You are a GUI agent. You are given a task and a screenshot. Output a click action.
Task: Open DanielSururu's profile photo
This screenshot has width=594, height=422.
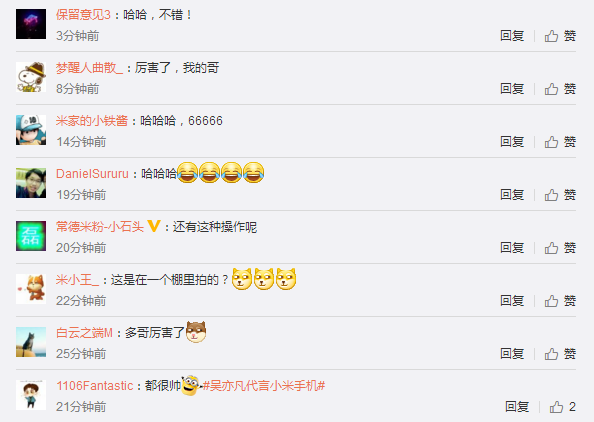31,183
